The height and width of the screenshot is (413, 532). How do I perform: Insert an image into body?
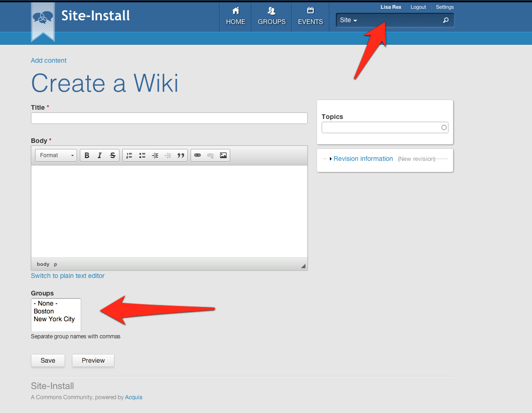tap(223, 155)
